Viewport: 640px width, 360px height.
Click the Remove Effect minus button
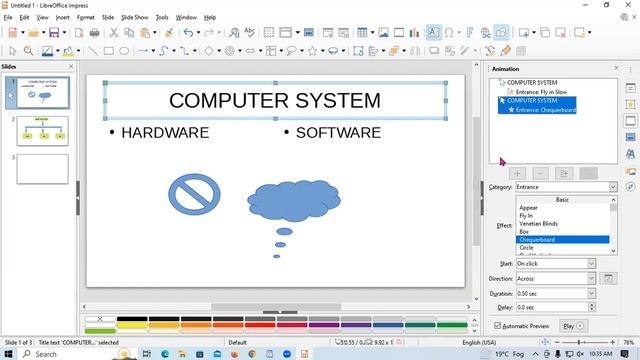(540, 173)
